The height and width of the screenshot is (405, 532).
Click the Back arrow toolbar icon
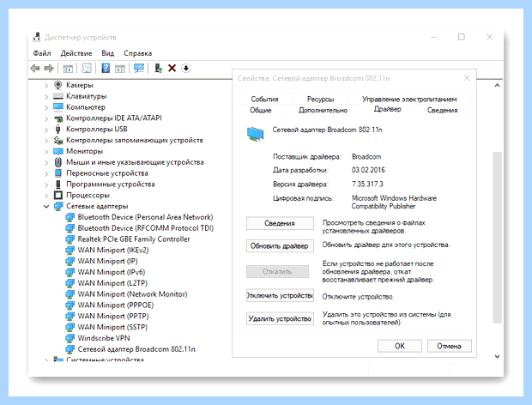tap(35, 69)
